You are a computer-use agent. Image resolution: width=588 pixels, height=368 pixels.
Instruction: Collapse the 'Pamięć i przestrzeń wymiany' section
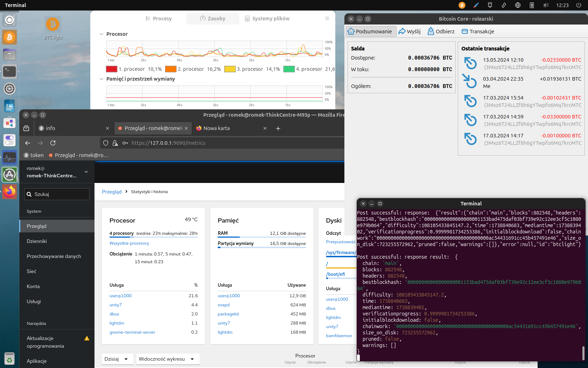[101, 79]
